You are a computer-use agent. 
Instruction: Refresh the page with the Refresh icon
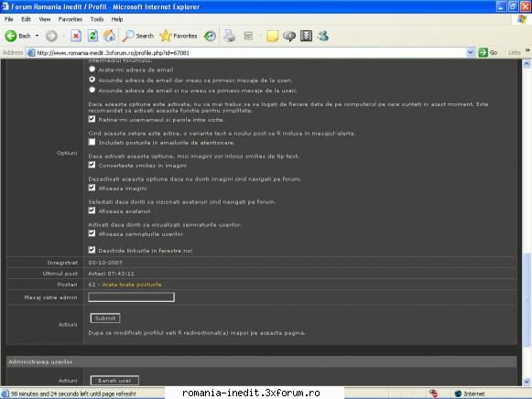[x=92, y=36]
